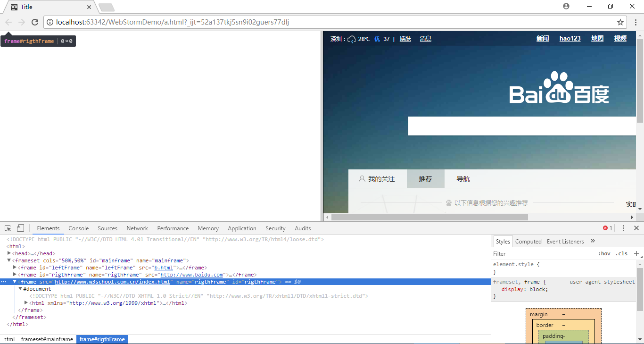Switch to the Computed pane tab
The height and width of the screenshot is (344, 644).
tap(528, 242)
